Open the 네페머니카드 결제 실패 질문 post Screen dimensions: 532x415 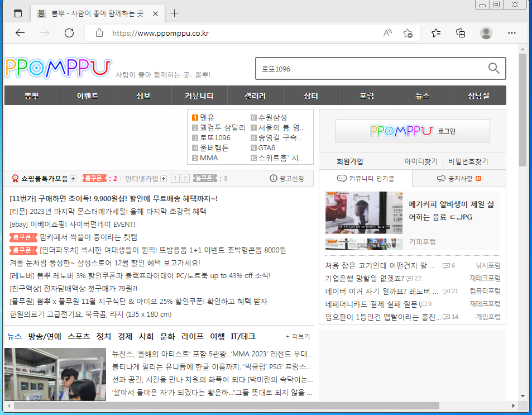(x=371, y=304)
